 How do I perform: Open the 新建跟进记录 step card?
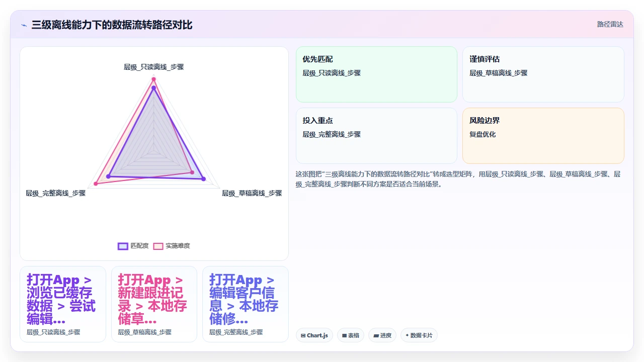coord(154,304)
